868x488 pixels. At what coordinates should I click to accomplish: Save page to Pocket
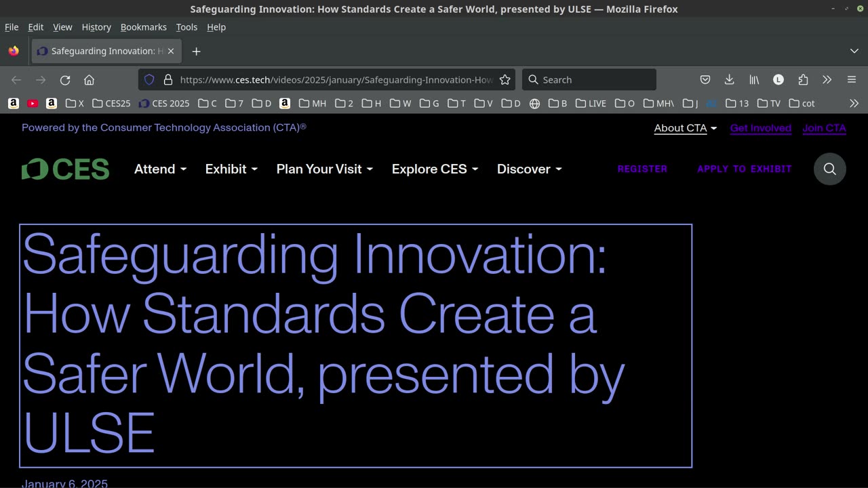(x=705, y=80)
